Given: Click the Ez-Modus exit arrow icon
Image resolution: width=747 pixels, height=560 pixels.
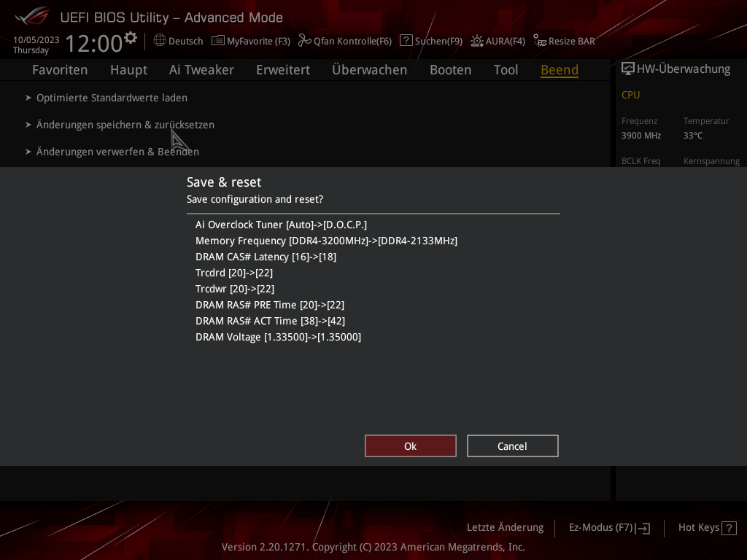Looking at the screenshot, I should point(643,528).
